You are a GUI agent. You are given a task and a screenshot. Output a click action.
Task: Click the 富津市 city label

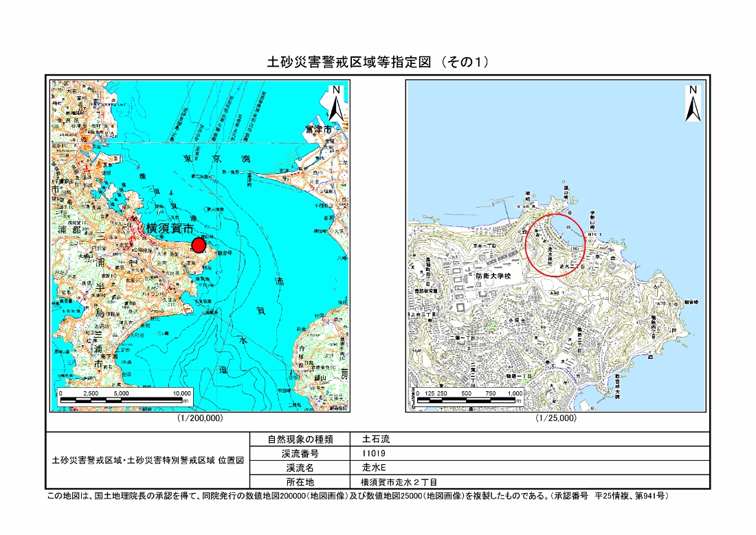[318, 129]
